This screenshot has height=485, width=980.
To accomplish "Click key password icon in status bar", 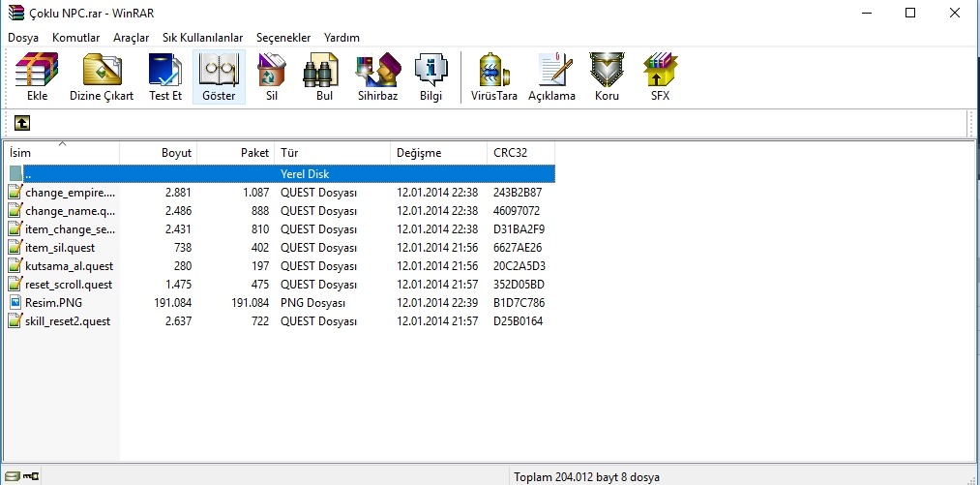I will pyautogui.click(x=31, y=477).
